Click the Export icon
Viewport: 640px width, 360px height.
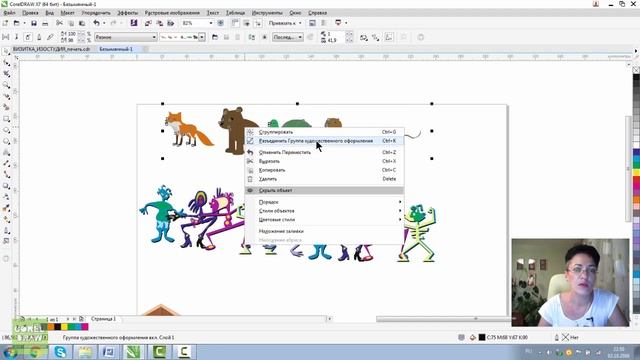point(160,23)
